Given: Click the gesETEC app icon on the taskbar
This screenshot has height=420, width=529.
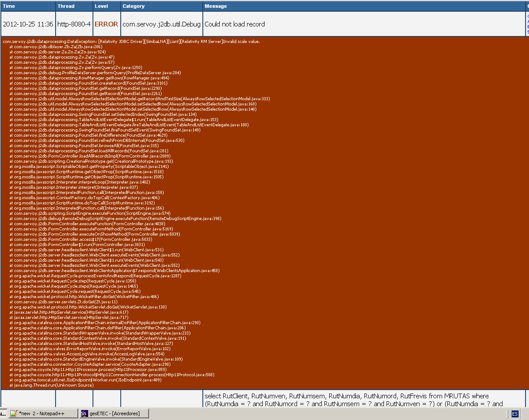Looking at the screenshot, I should [85, 413].
